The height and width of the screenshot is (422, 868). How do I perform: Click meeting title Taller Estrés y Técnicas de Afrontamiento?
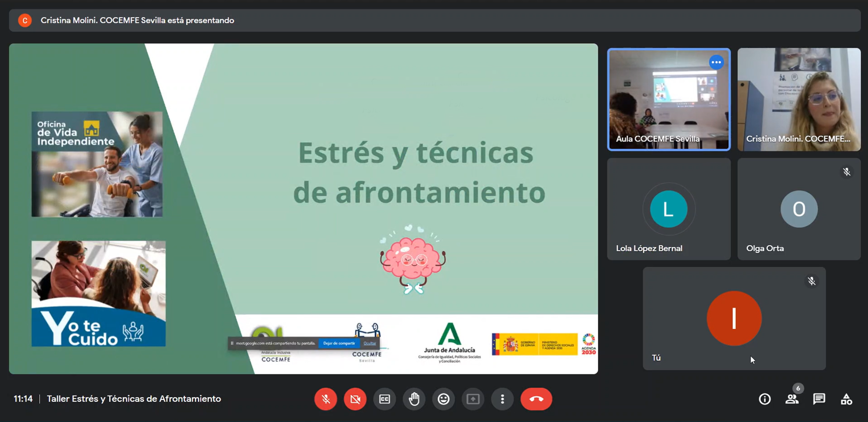134,399
